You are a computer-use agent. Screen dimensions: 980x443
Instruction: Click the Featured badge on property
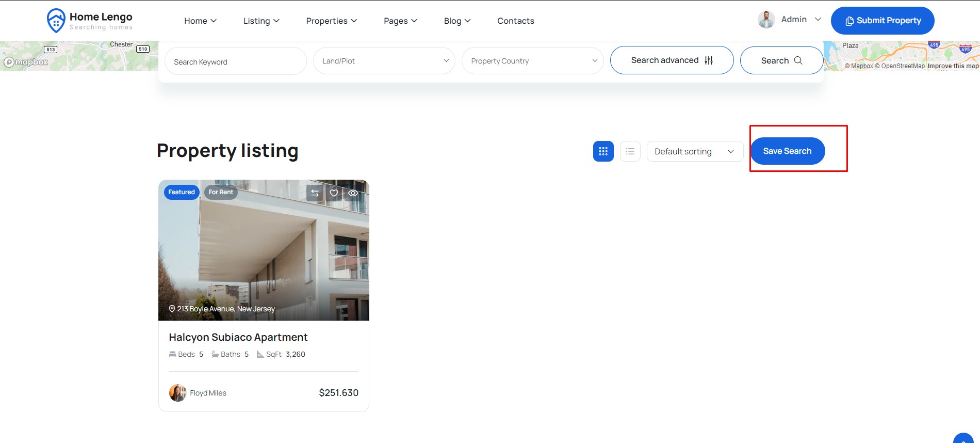(x=182, y=192)
